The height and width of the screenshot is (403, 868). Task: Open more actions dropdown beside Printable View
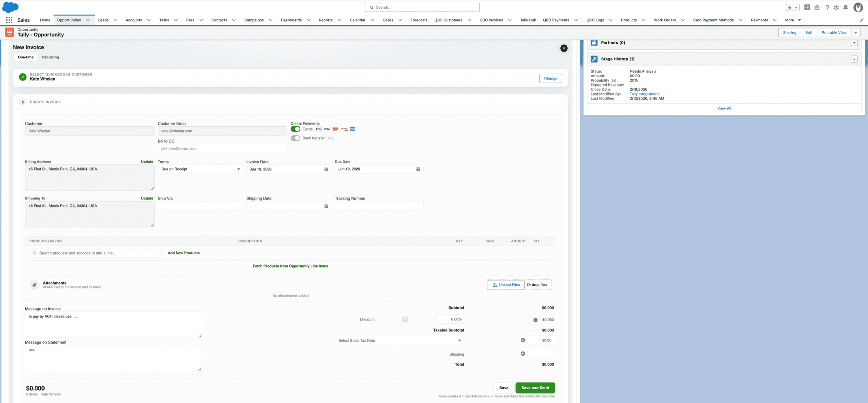tap(856, 33)
